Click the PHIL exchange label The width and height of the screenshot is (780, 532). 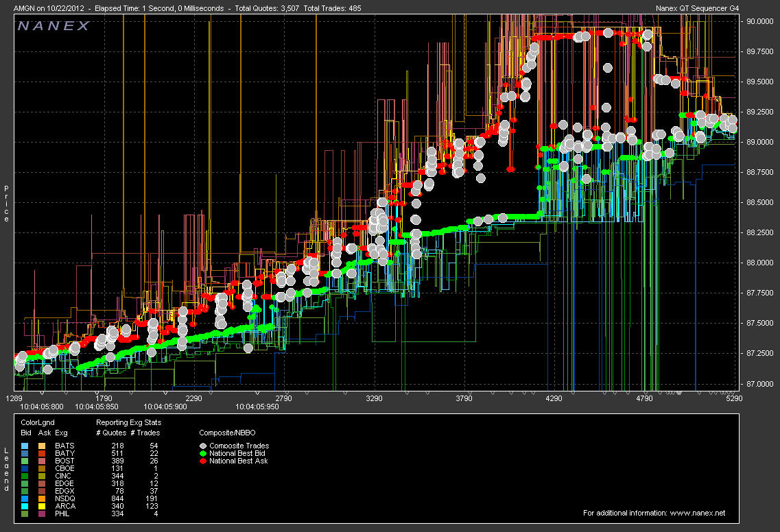62,513
